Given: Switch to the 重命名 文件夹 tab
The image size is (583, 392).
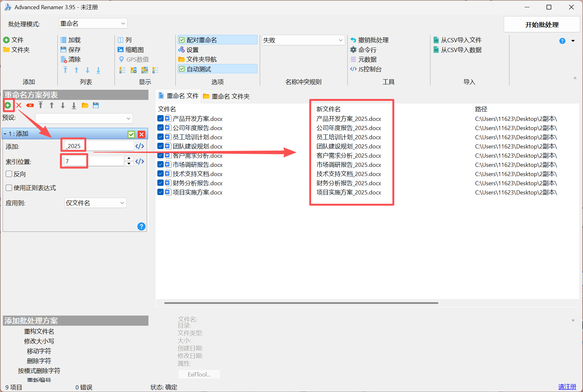Looking at the screenshot, I should [226, 96].
